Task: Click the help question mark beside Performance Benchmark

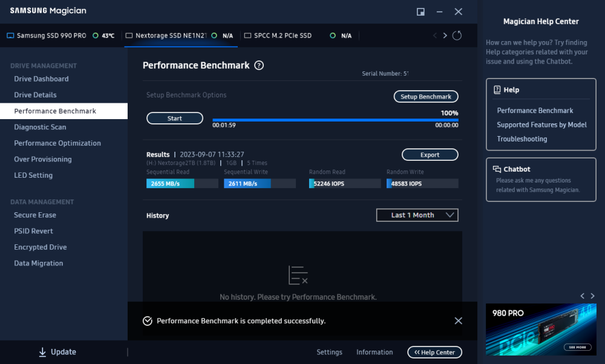Action: tap(259, 65)
